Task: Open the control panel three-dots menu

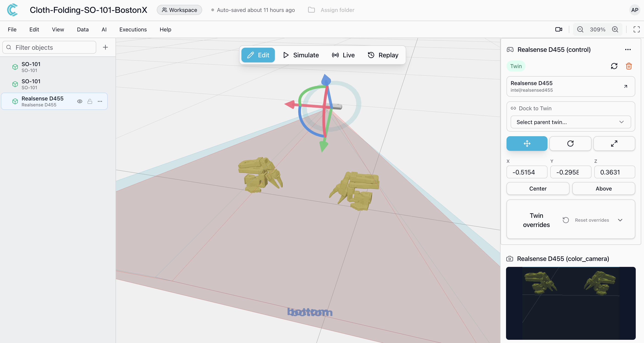Action: coord(628,50)
